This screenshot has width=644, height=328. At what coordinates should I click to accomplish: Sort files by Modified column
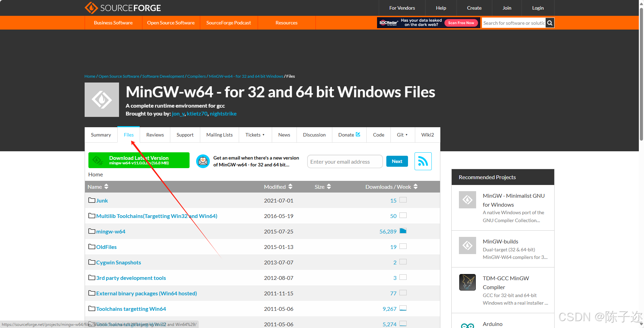click(278, 187)
